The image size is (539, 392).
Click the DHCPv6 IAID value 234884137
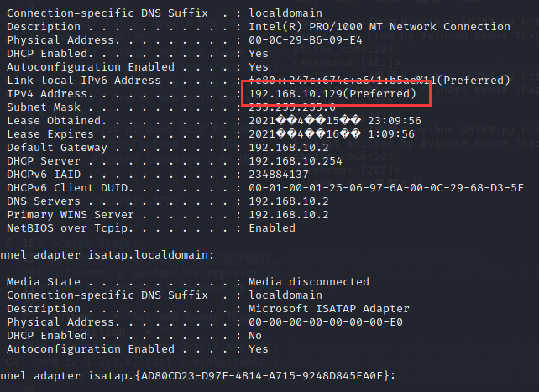(279, 175)
